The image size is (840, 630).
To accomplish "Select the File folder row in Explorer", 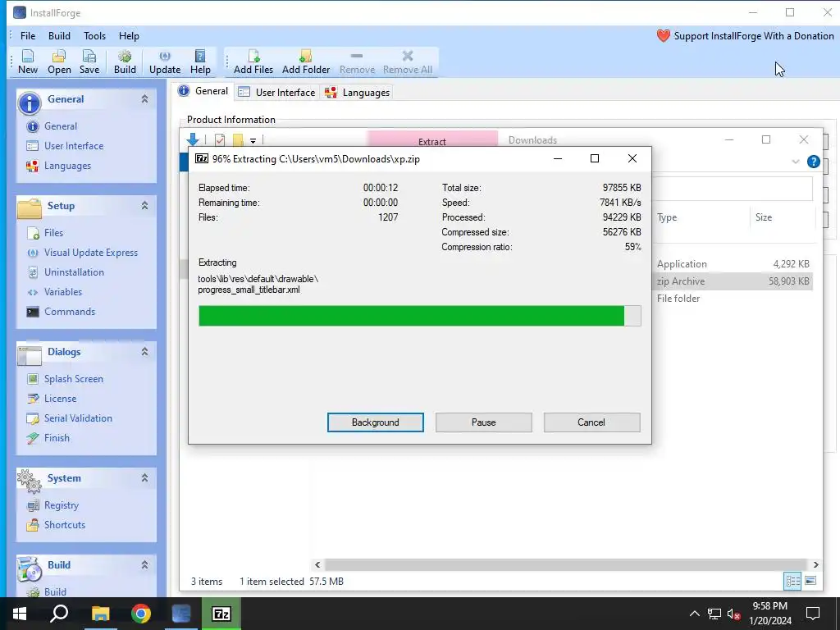I will click(733, 299).
